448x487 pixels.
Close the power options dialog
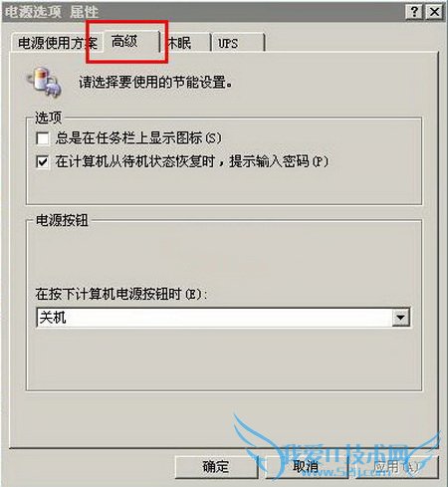[x=434, y=12]
